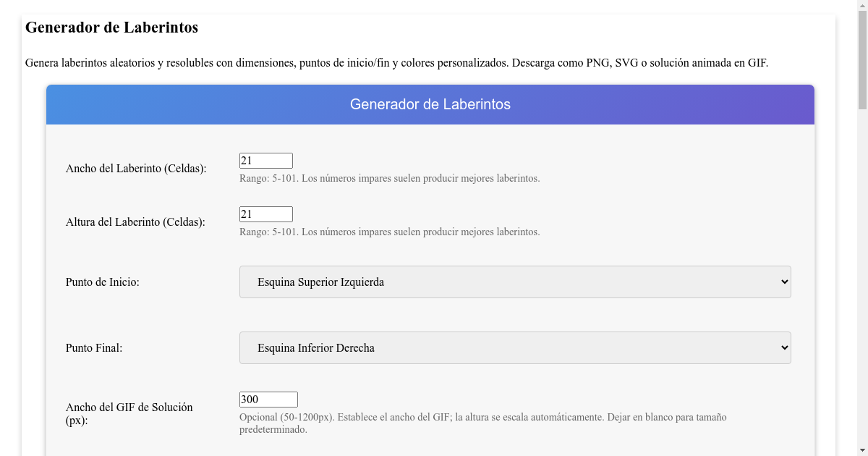The width and height of the screenshot is (868, 456).
Task: Select the Altura del Laberinto input field
Action: [x=265, y=214]
